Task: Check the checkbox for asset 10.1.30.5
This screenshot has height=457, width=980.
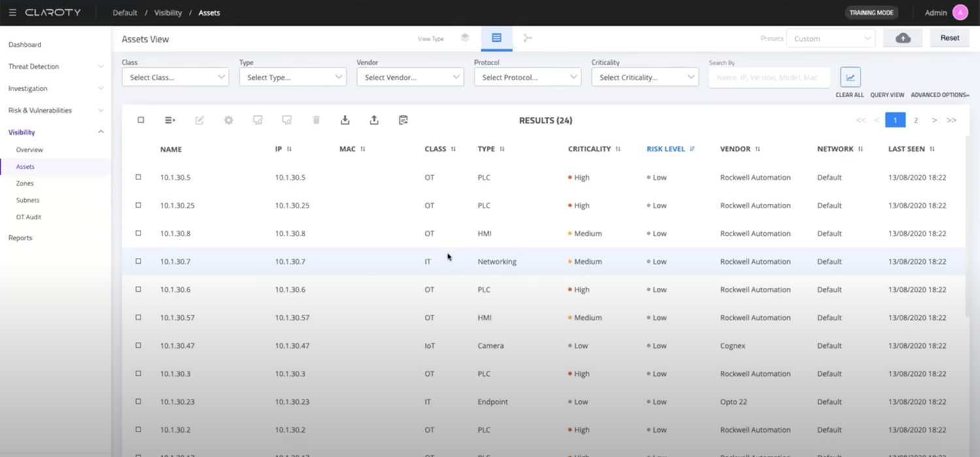Action: (138, 177)
